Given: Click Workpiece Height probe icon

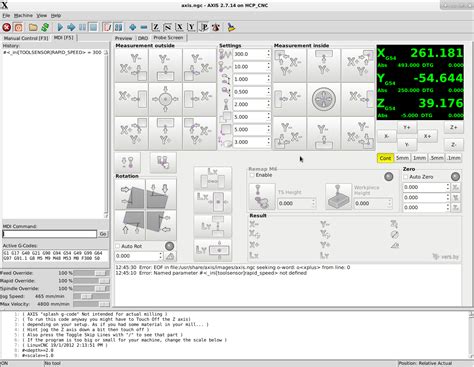Looking at the screenshot, I should tap(339, 197).
